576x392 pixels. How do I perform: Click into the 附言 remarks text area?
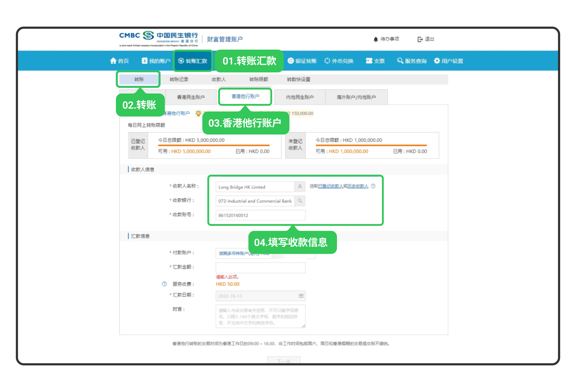click(x=260, y=316)
